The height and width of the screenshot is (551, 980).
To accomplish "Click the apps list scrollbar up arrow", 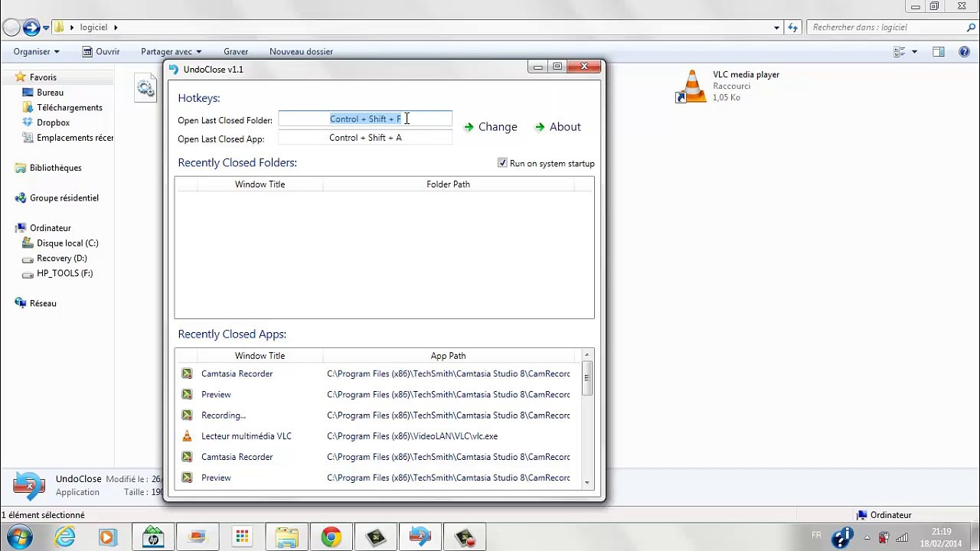I will [587, 354].
